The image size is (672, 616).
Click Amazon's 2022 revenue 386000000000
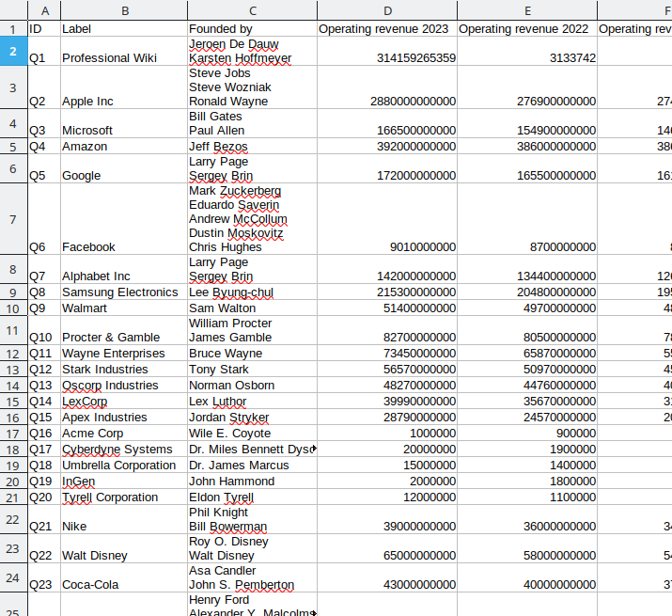pyautogui.click(x=527, y=147)
